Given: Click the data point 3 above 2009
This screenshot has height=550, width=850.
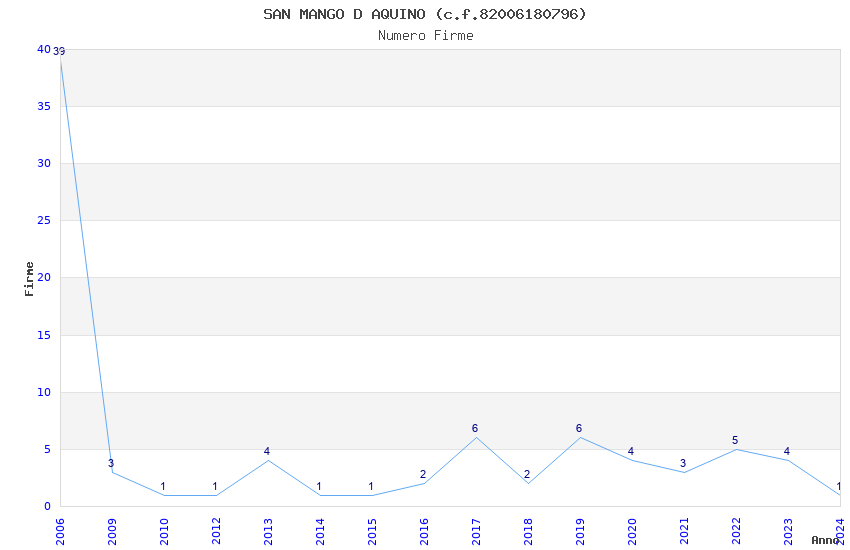Looking at the screenshot, I should (x=111, y=463).
